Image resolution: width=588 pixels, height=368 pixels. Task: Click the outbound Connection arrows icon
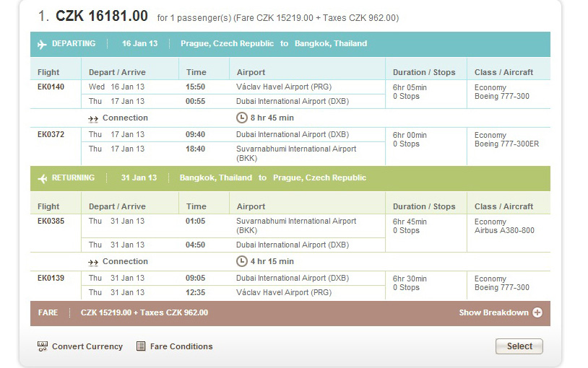pyautogui.click(x=93, y=119)
